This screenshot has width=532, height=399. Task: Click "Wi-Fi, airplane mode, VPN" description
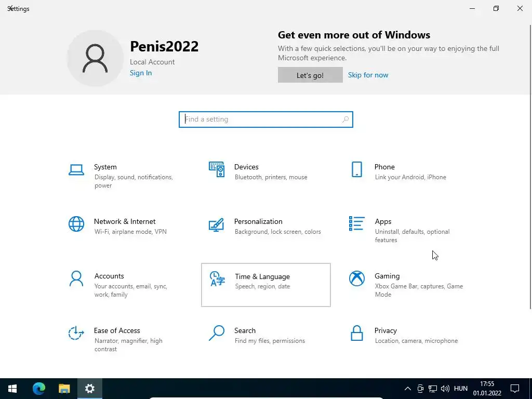(x=130, y=232)
